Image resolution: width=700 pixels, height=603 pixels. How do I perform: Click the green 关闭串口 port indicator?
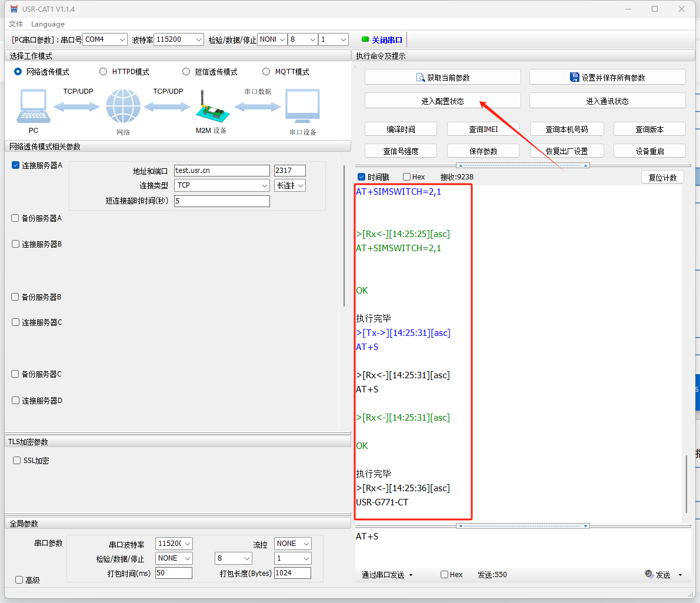click(x=365, y=40)
